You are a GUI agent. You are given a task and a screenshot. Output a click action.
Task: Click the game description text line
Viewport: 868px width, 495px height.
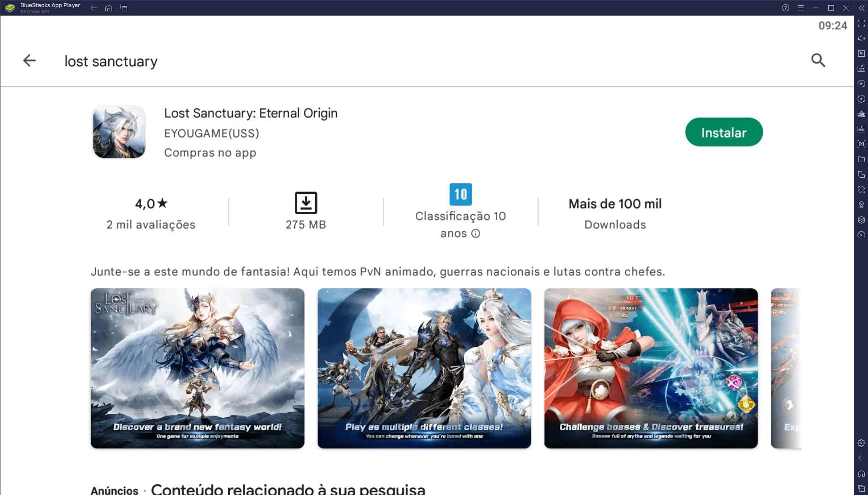click(x=378, y=272)
